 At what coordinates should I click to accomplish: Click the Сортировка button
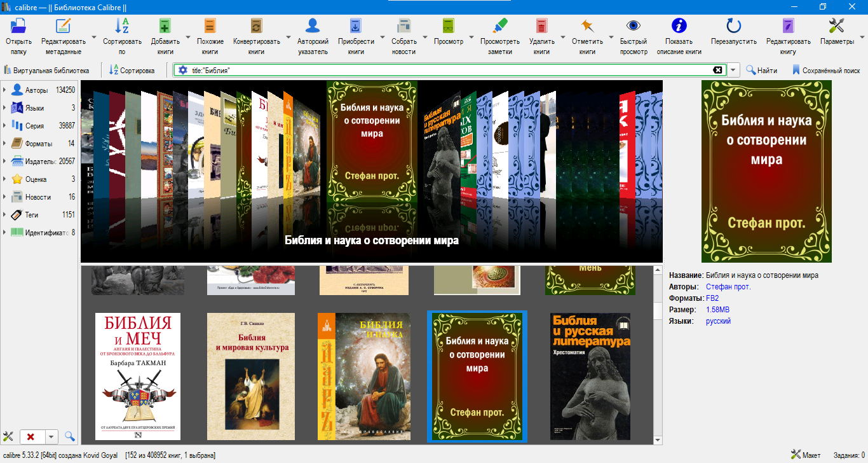[x=132, y=70]
